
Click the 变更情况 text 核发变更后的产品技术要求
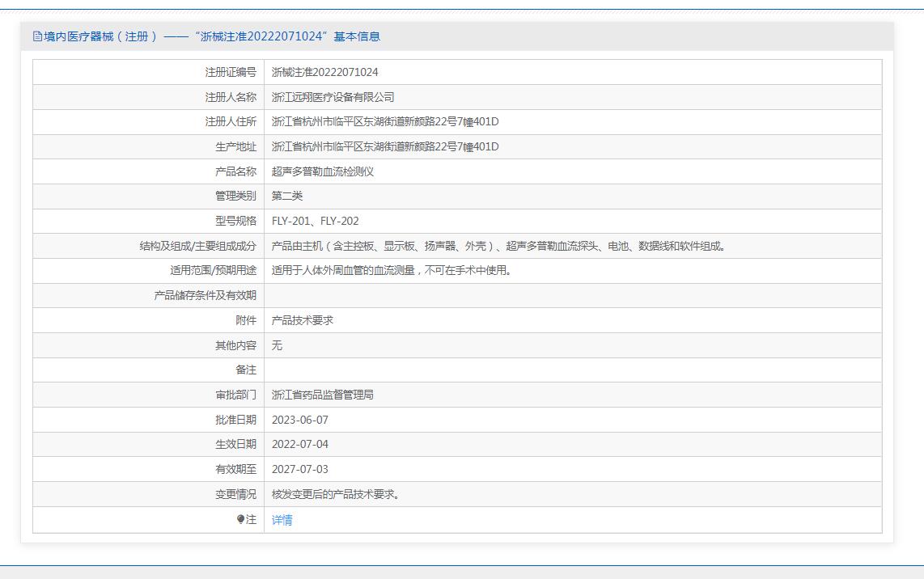(x=336, y=495)
